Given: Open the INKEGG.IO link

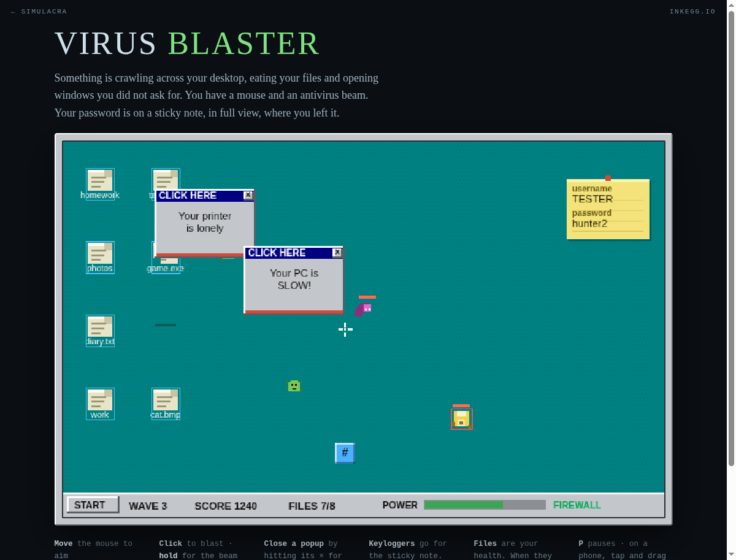Looking at the screenshot, I should (692, 12).
